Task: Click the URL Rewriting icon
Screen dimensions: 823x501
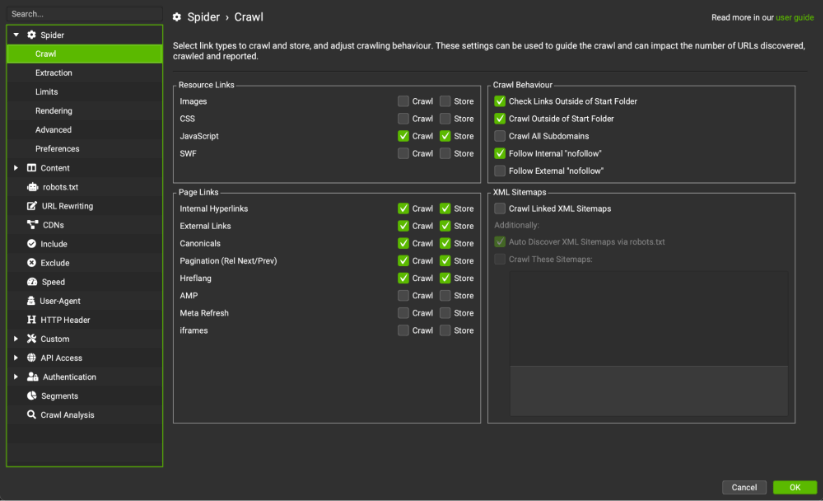Action: click(32, 206)
